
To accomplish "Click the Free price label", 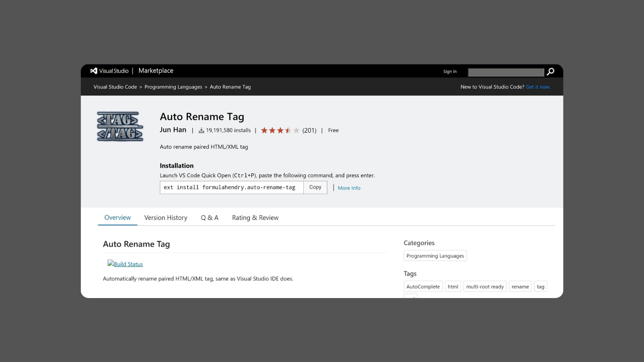I will pyautogui.click(x=333, y=130).
